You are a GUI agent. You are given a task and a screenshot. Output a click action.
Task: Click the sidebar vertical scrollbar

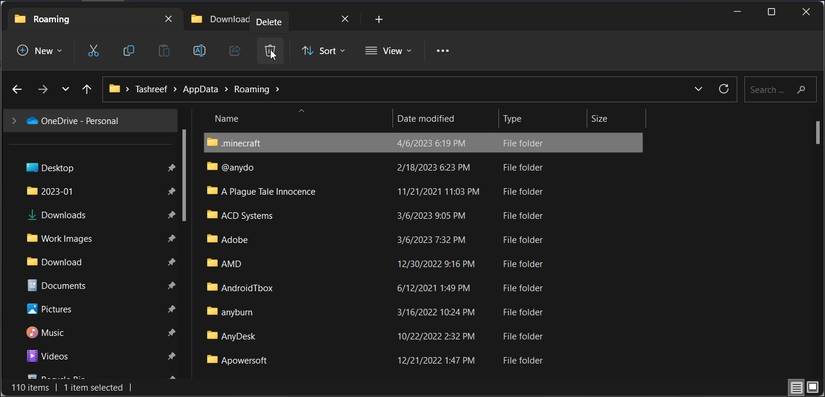coord(184,175)
